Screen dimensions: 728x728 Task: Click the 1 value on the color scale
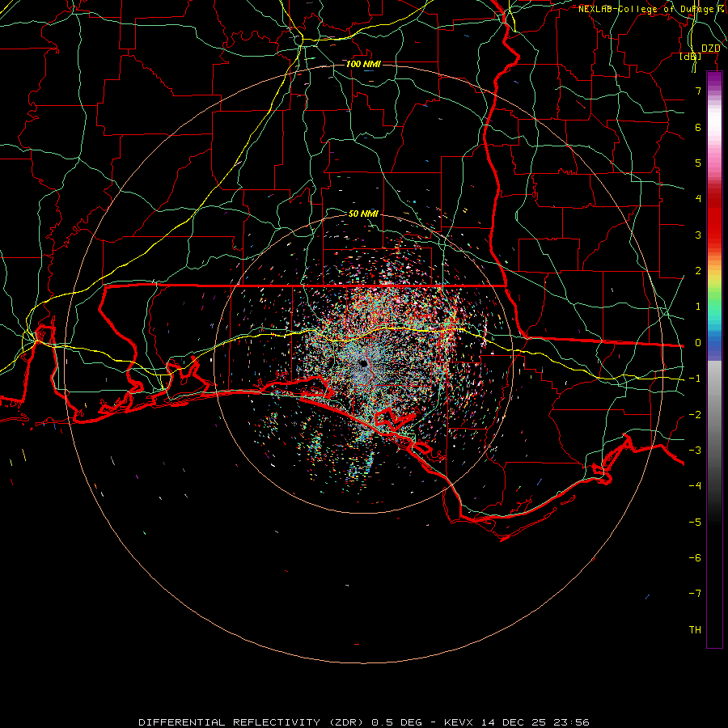point(698,307)
